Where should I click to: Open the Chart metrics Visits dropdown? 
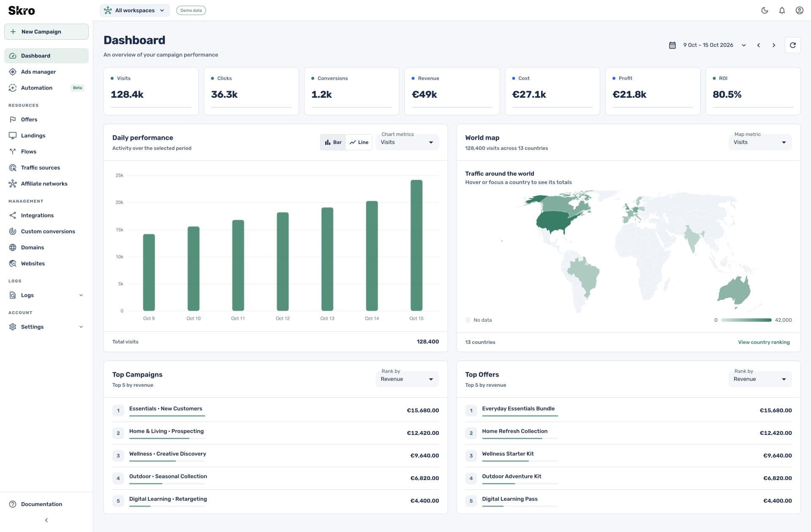point(407,142)
